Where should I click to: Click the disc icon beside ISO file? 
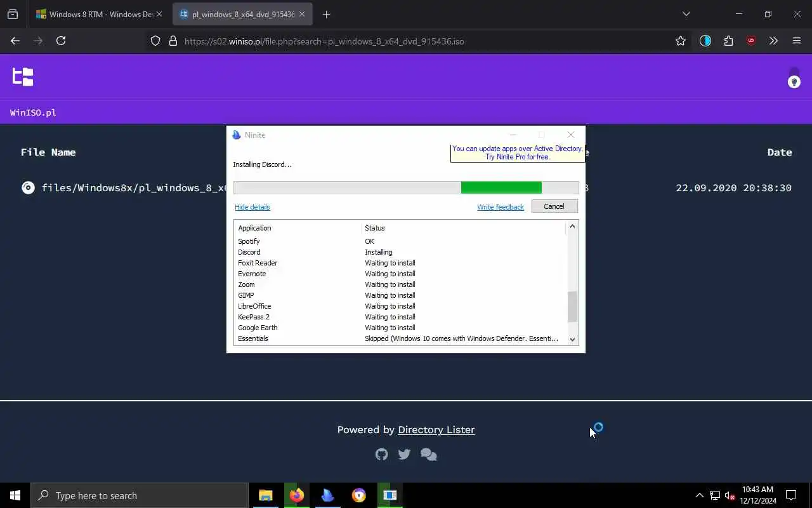click(x=28, y=187)
